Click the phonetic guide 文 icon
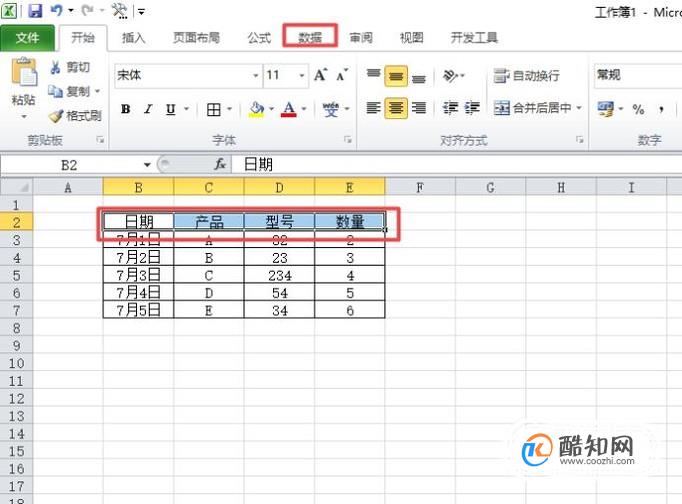The width and height of the screenshot is (682, 504). click(331, 109)
